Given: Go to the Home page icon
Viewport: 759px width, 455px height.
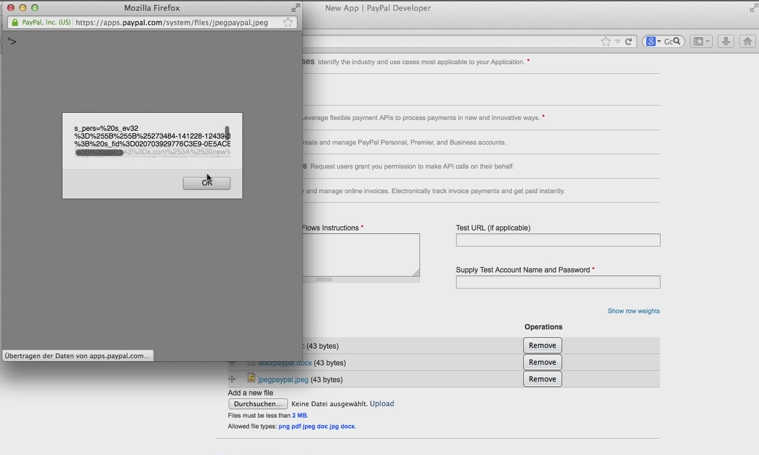Looking at the screenshot, I should point(747,42).
